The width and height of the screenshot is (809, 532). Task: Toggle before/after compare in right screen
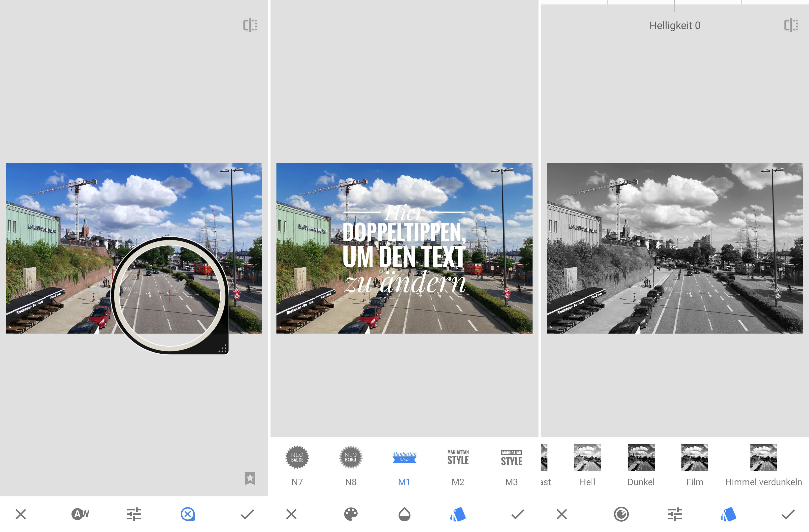[x=791, y=25]
